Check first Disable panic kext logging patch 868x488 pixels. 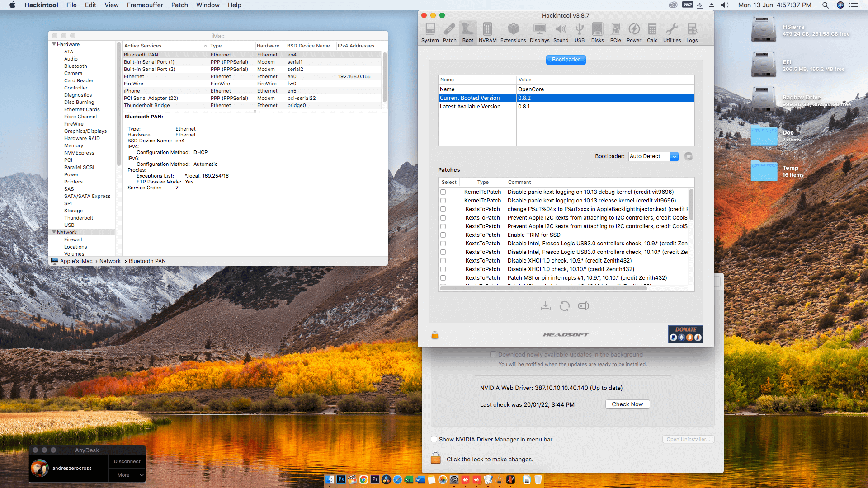(x=443, y=192)
